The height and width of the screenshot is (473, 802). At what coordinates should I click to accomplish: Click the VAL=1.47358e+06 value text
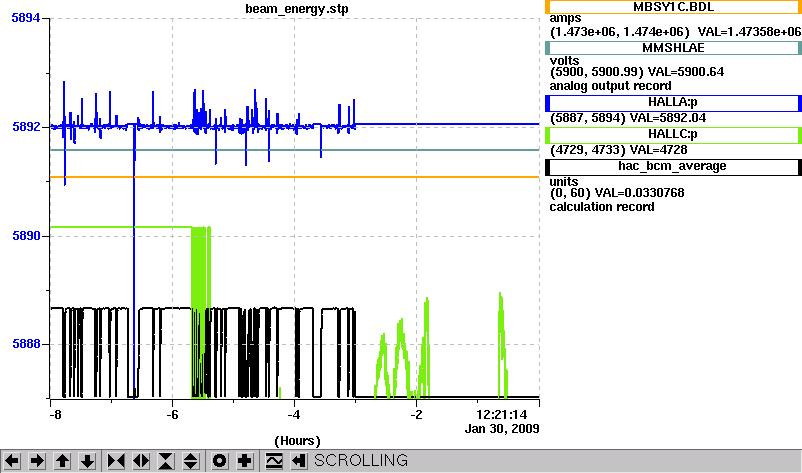coord(749,32)
